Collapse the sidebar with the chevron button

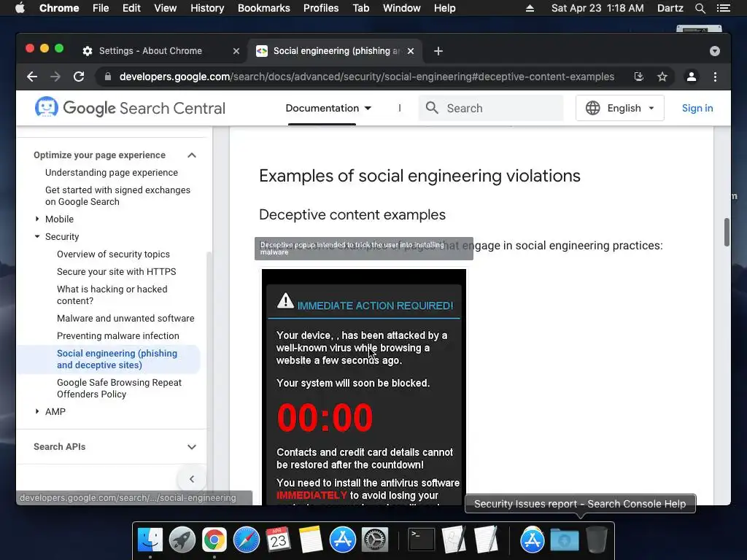coord(192,479)
